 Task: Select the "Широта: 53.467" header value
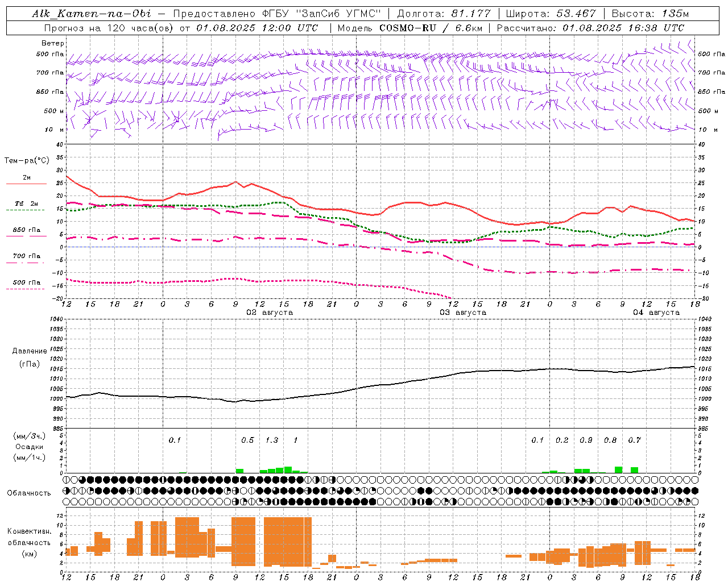point(551,14)
